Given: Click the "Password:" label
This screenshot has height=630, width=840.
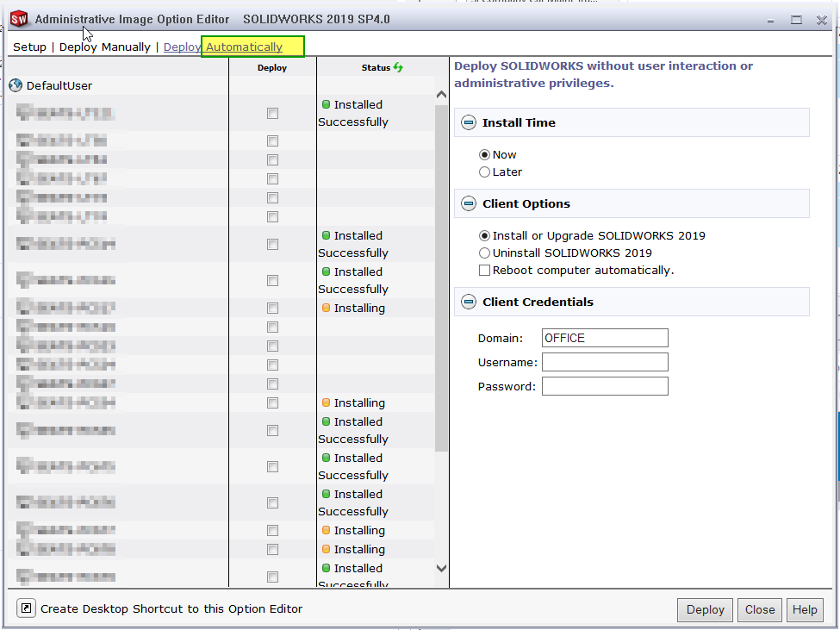Looking at the screenshot, I should click(507, 386).
